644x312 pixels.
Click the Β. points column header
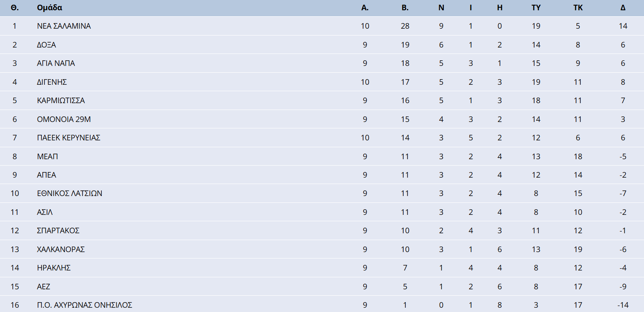(x=405, y=8)
